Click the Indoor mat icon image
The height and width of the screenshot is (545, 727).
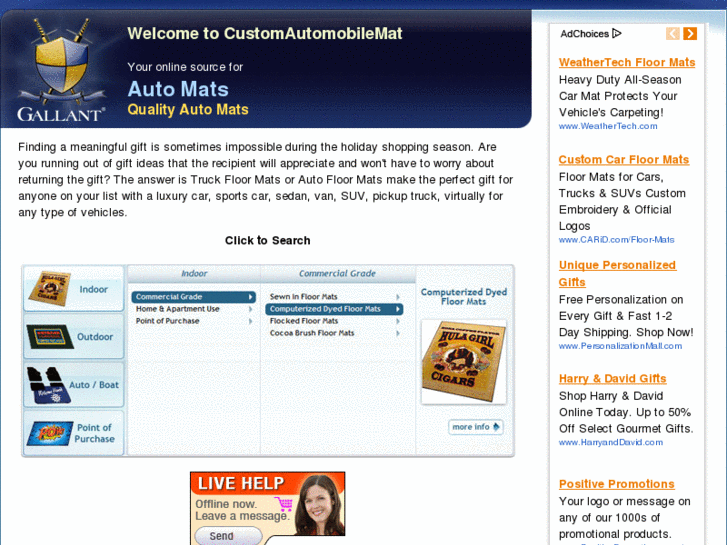click(50, 289)
